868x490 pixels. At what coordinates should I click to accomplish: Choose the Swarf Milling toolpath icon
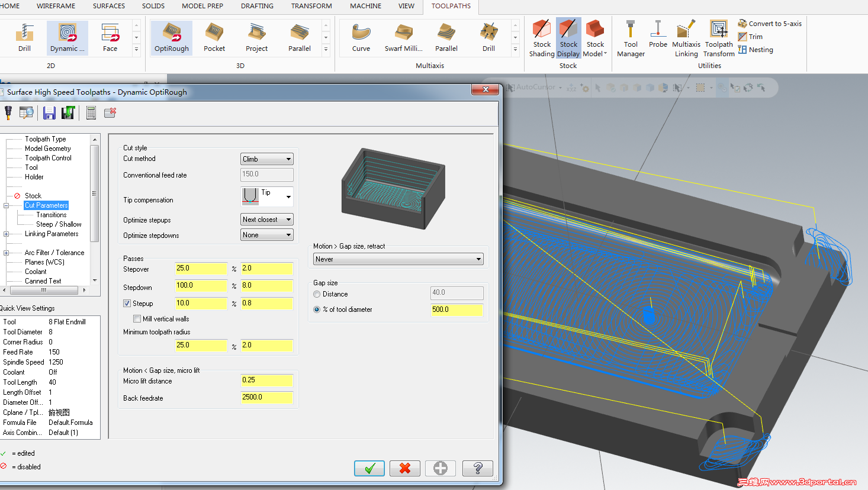[404, 38]
